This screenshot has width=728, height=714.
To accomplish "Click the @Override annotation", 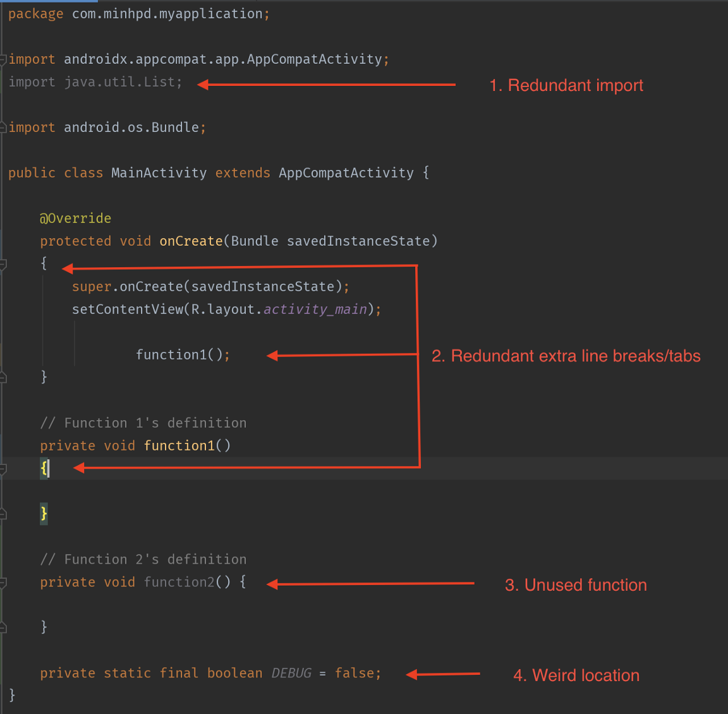I will (x=75, y=219).
